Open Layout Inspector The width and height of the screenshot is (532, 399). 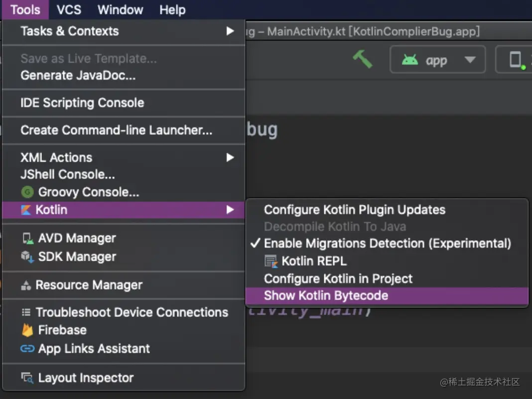coord(124,378)
